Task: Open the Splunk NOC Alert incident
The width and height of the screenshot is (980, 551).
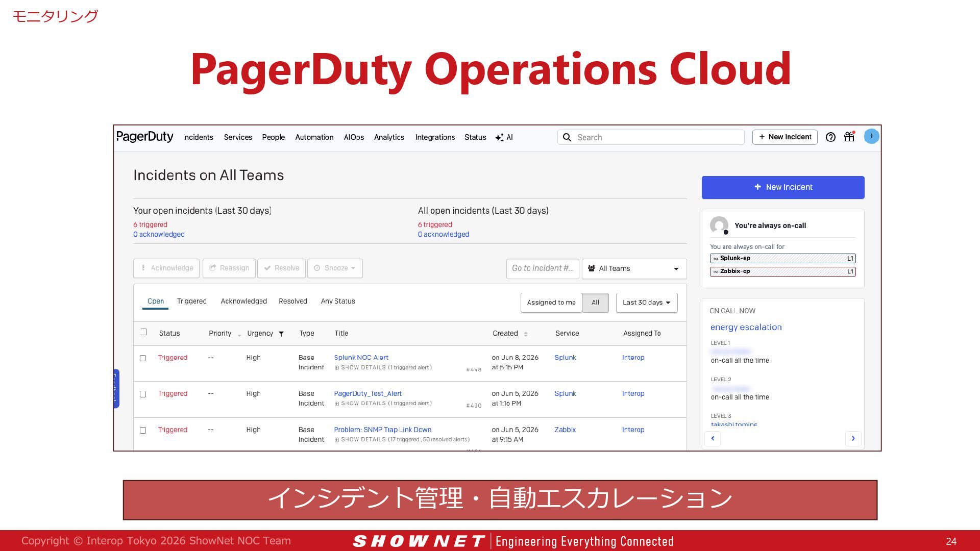Action: click(x=361, y=358)
